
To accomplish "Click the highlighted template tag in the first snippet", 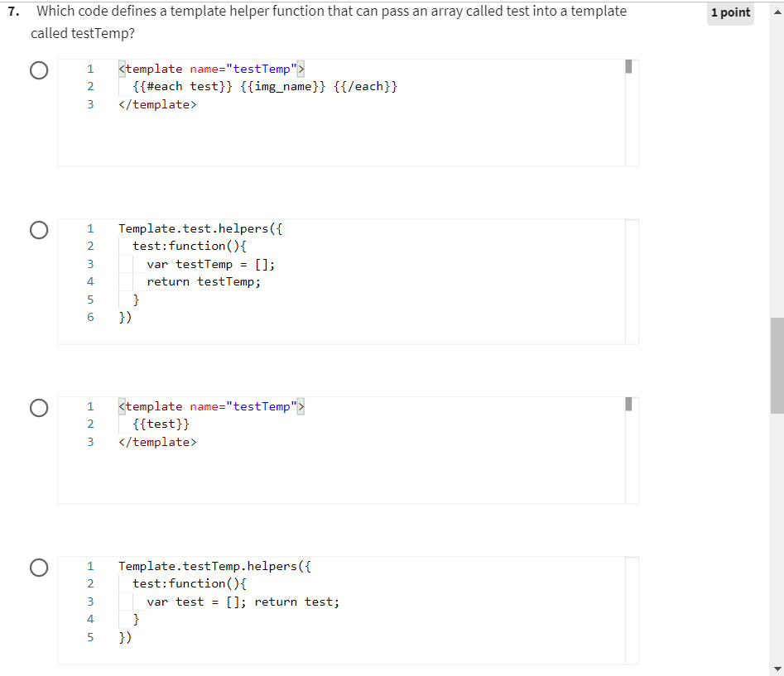I will (211, 69).
